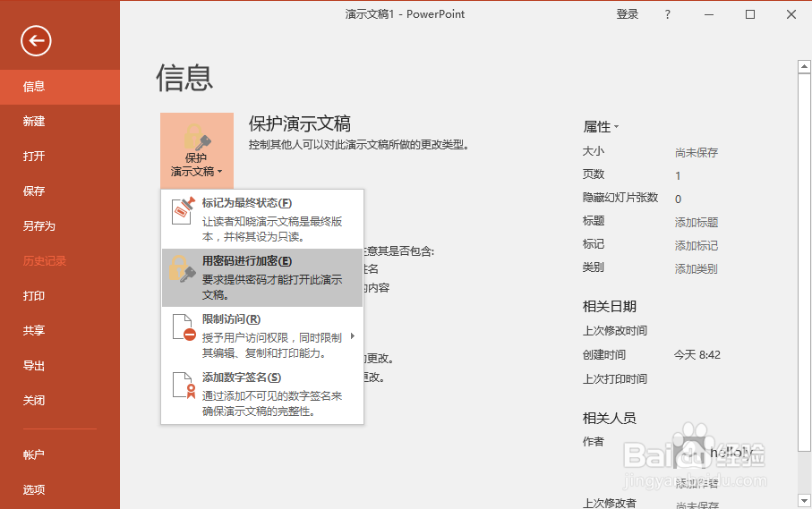Select 打印 in the sidebar
The image size is (812, 509).
[x=60, y=296]
